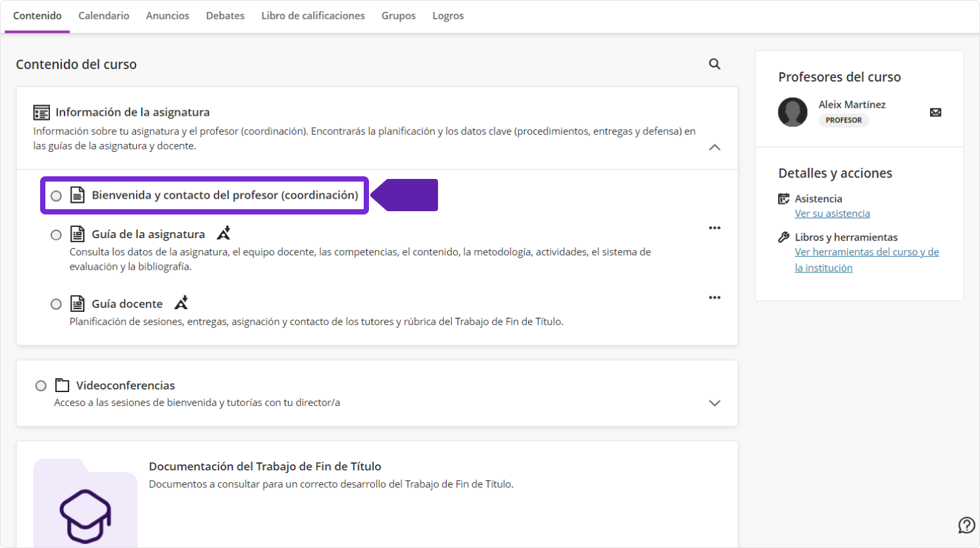
Task: Click the envelope icon to message Aleix Martínez
Action: click(x=935, y=112)
